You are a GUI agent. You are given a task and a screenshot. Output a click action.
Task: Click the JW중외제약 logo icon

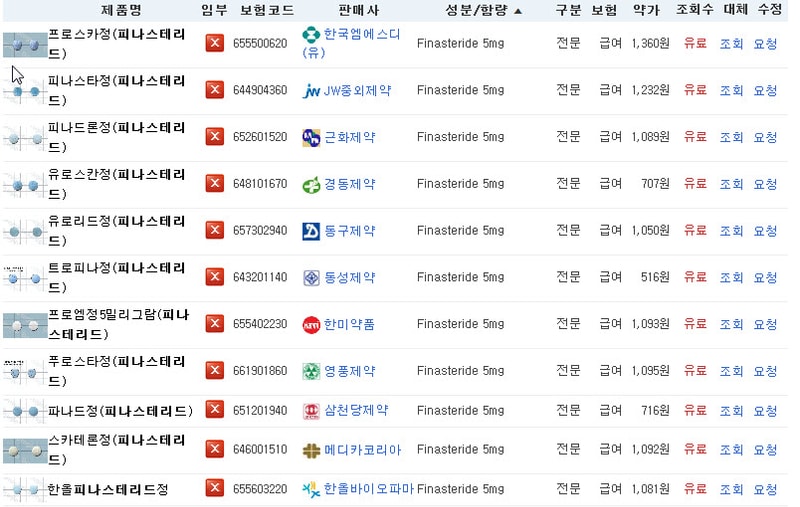pos(311,91)
